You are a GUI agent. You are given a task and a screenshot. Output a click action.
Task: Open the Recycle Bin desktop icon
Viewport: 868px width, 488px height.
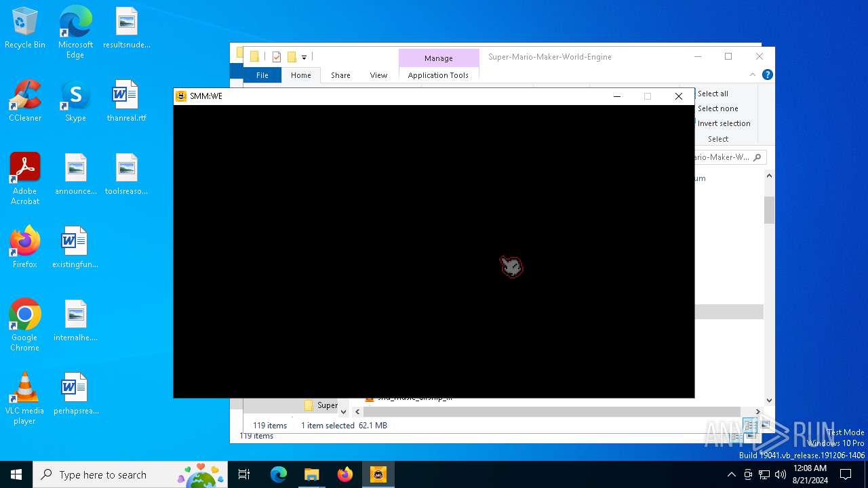point(25,28)
